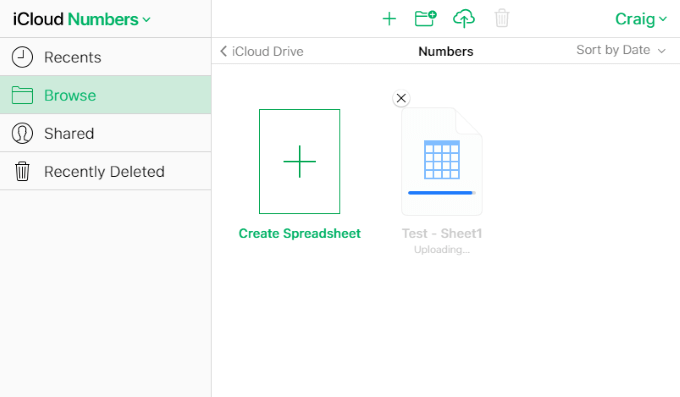Screen dimensions: 680x397
Task: Click the plus icon to create new spreadsheet
Action: 389,19
